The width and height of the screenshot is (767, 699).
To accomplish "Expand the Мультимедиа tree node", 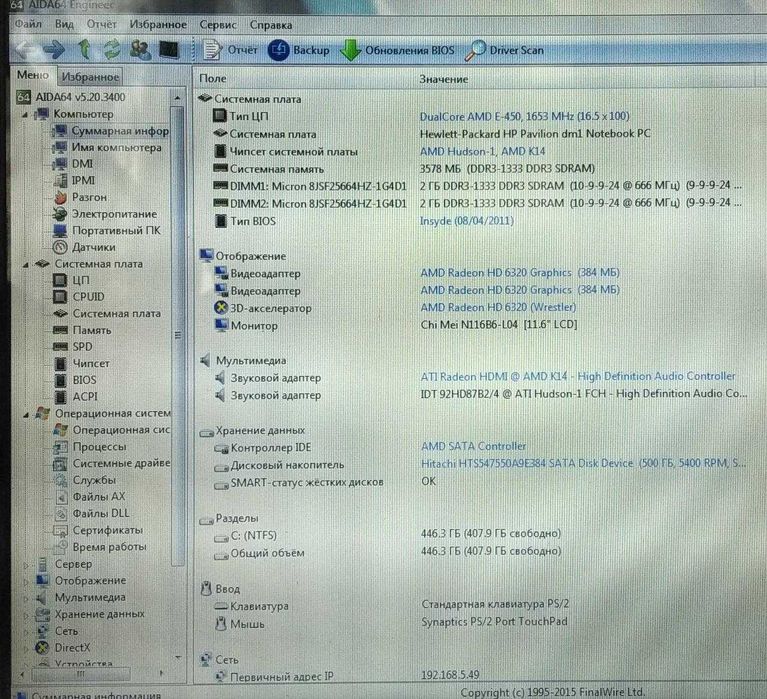I will [26, 598].
